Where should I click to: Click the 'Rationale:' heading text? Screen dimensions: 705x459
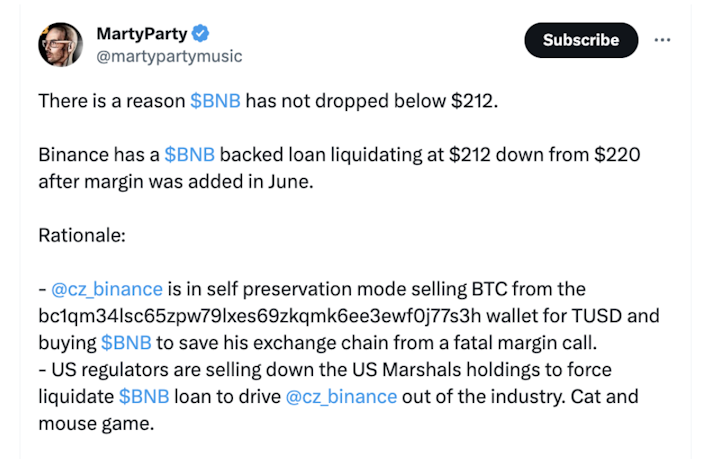pyautogui.click(x=82, y=235)
